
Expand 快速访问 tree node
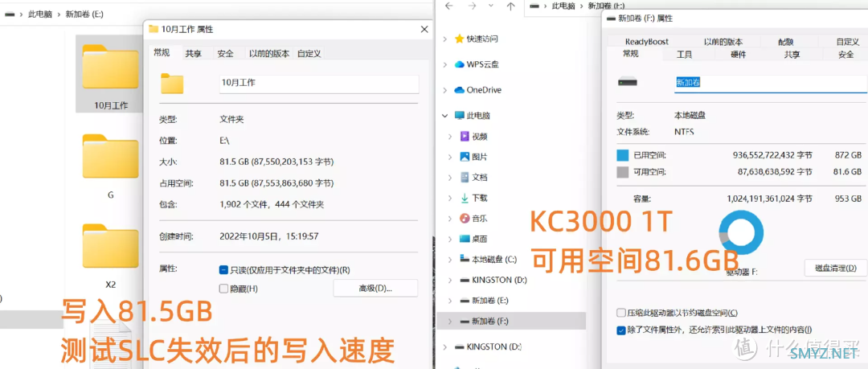445,39
